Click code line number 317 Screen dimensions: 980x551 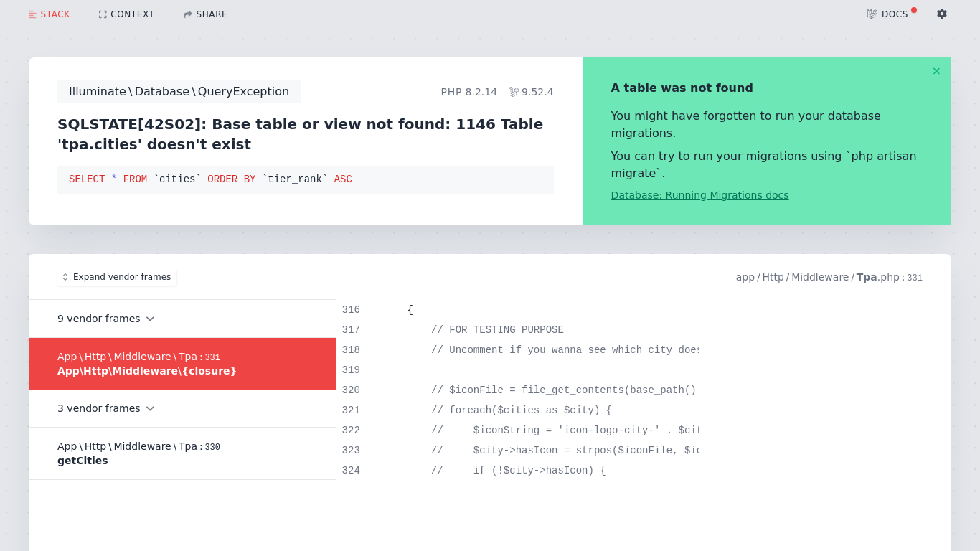pos(351,330)
